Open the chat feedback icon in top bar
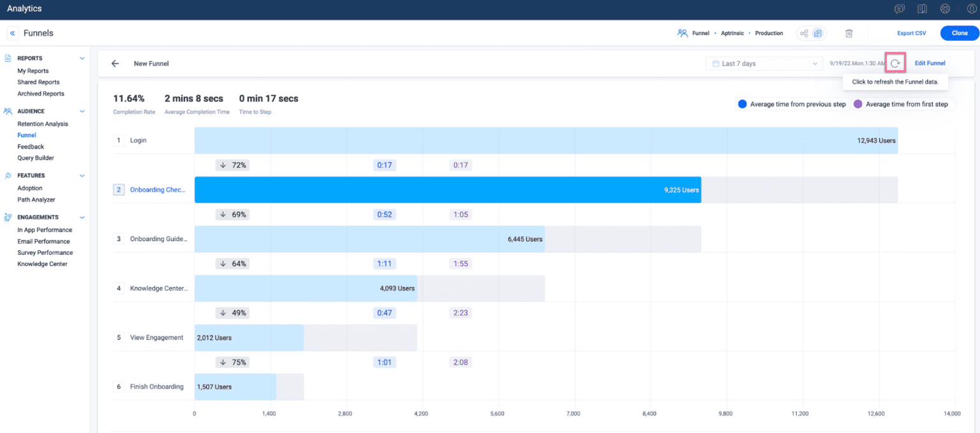980x433 pixels. point(900,9)
